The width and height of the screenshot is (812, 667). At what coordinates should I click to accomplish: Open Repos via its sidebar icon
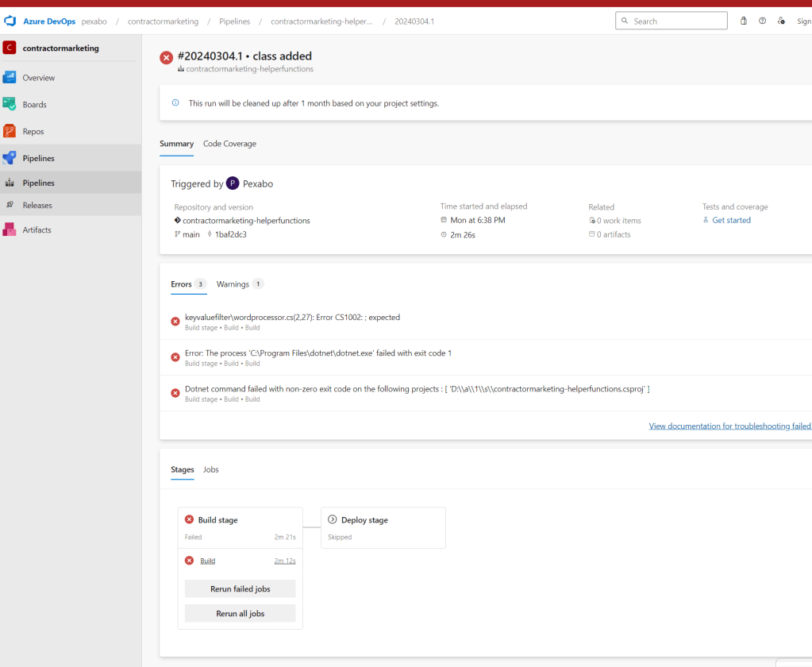[x=10, y=131]
